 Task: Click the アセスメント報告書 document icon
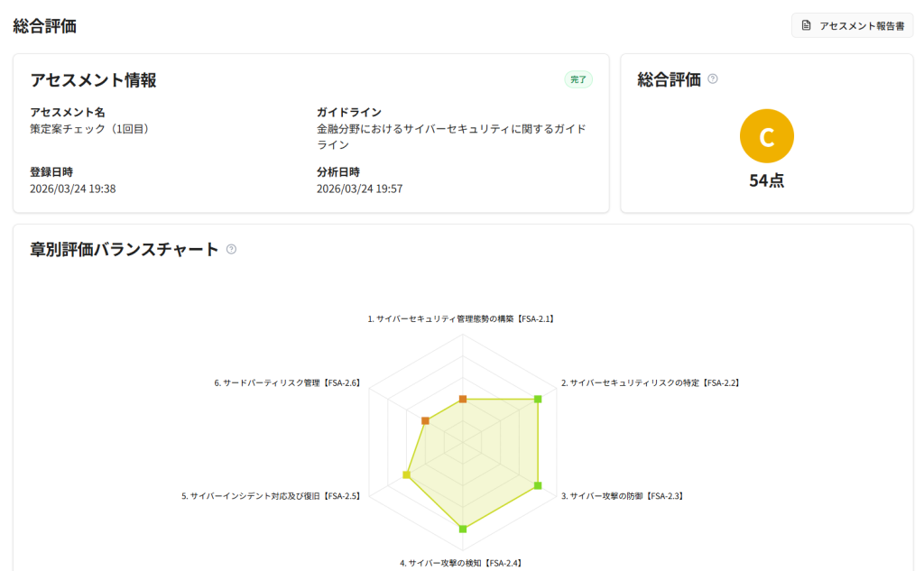click(807, 26)
